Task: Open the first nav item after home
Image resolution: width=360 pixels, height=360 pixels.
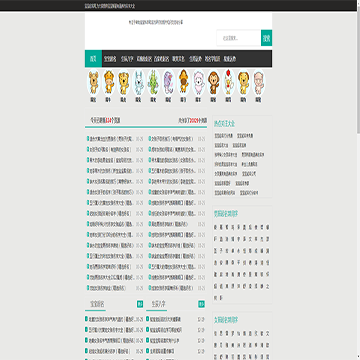Action: [110, 59]
